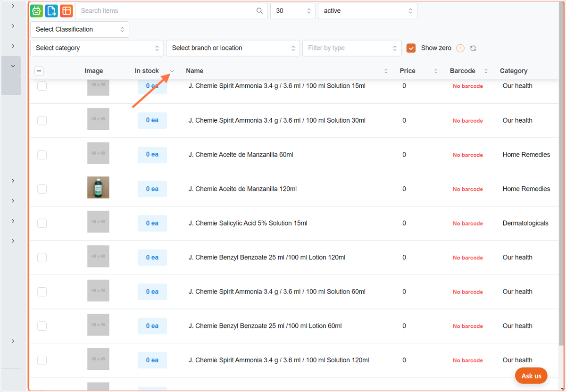Click the green robot icon button
Image resolution: width=566 pixels, height=392 pixels.
click(x=36, y=11)
